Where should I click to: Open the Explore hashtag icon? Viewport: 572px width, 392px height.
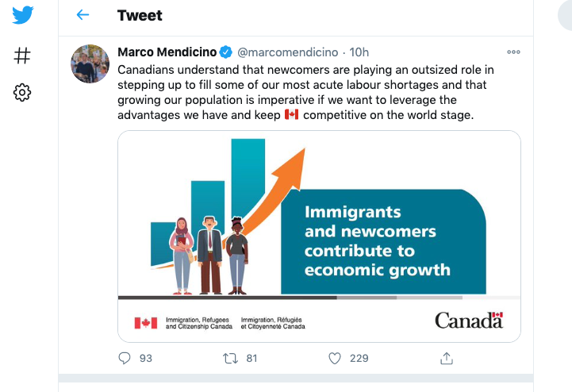coord(22,56)
